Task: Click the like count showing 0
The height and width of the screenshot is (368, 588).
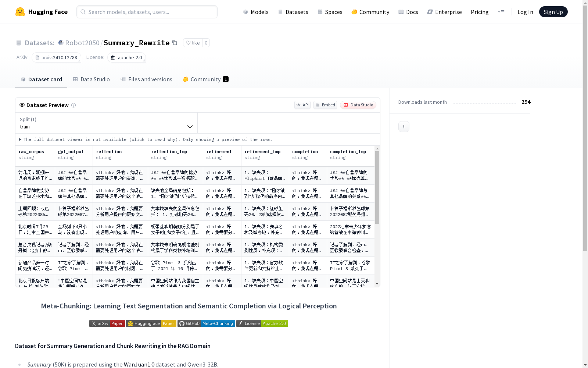Action: click(x=206, y=43)
